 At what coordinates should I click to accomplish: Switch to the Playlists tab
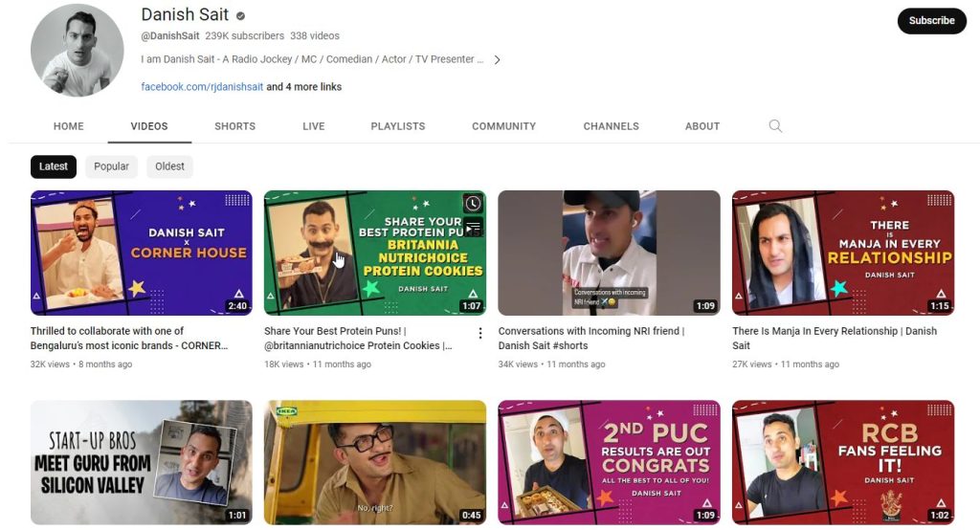pos(397,126)
